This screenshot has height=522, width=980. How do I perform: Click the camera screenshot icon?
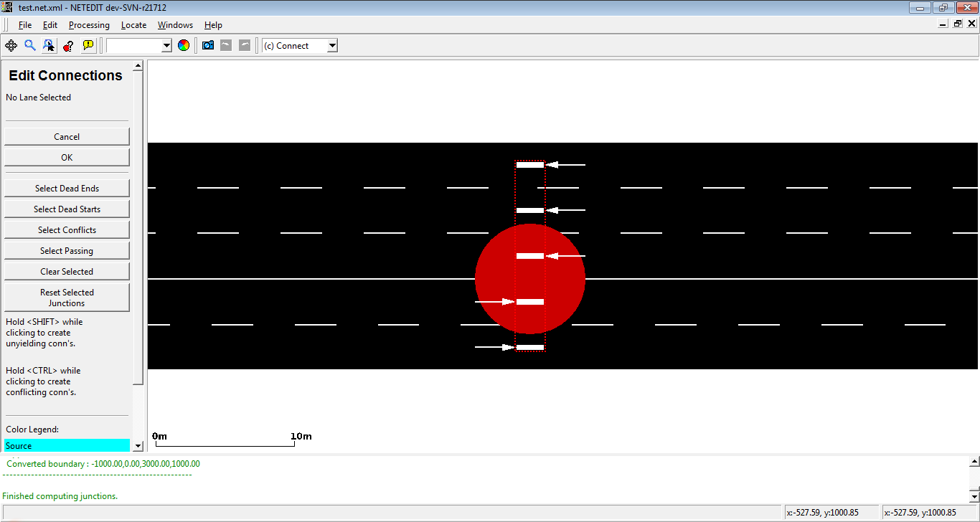coord(208,45)
